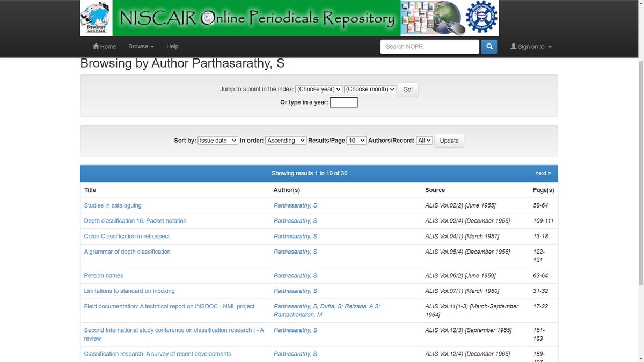Open Classification research survey article
Screen dimensions: 644x362
(x=158, y=354)
